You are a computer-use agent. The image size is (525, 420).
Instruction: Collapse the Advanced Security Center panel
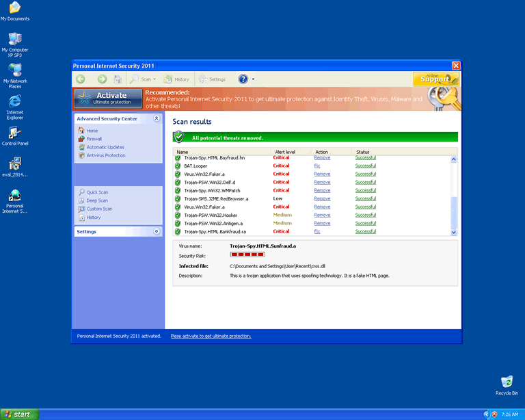tap(157, 119)
